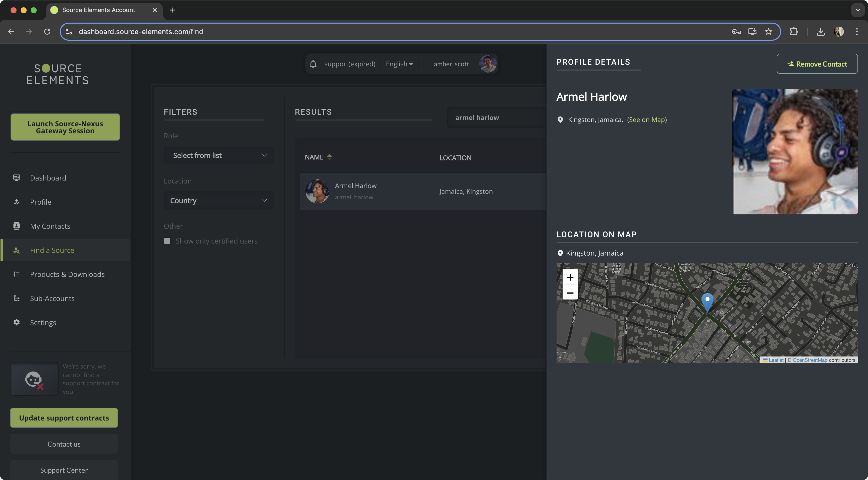Click the Settings gear icon
868x480 pixels.
[17, 322]
